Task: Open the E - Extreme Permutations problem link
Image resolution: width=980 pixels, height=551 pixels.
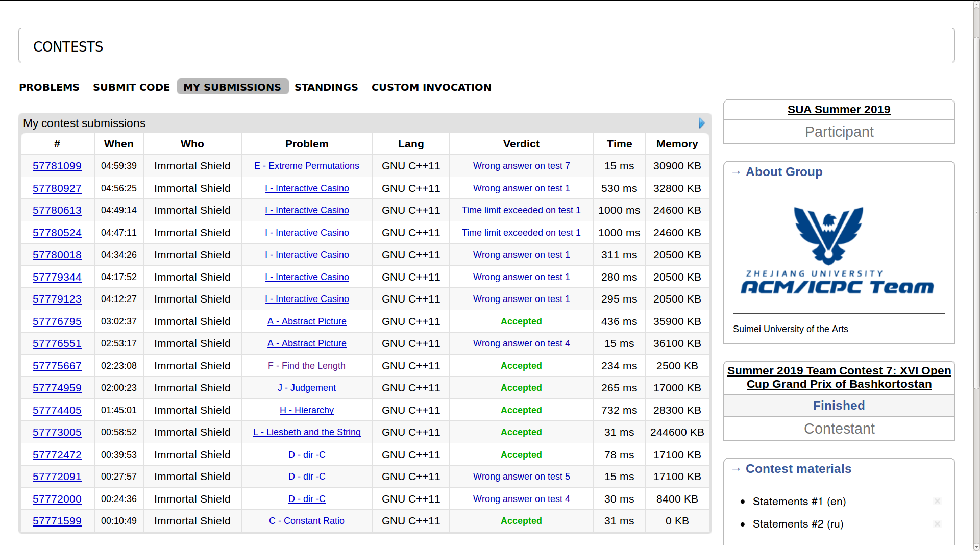Action: 306,166
